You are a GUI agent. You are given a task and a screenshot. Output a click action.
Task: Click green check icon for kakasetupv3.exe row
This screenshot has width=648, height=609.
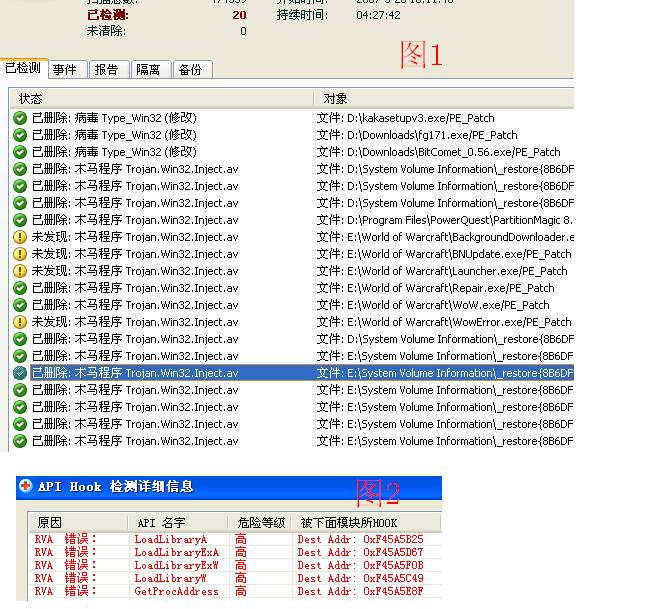(20, 118)
